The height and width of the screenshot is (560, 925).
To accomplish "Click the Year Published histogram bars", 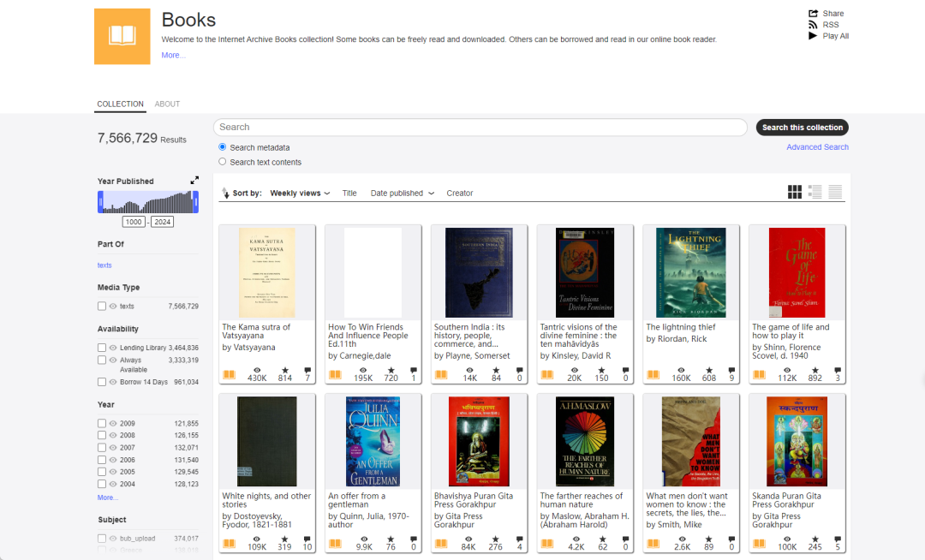I will 148,202.
